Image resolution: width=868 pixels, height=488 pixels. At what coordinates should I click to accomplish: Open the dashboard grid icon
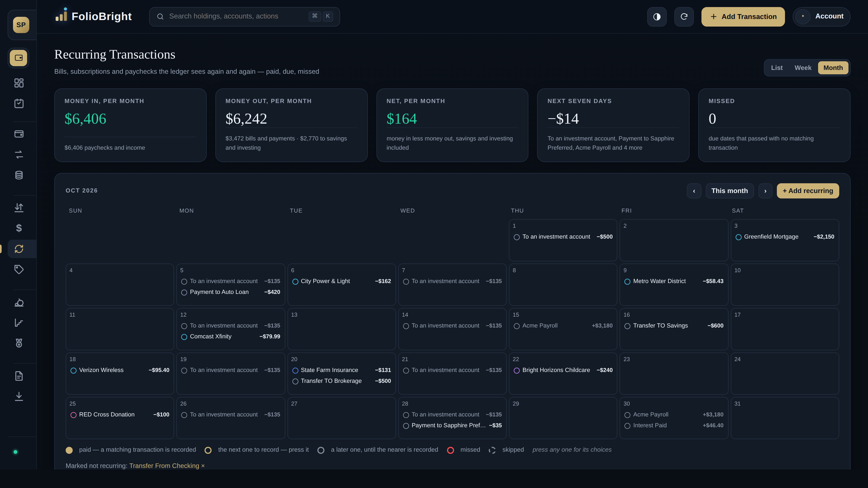19,83
